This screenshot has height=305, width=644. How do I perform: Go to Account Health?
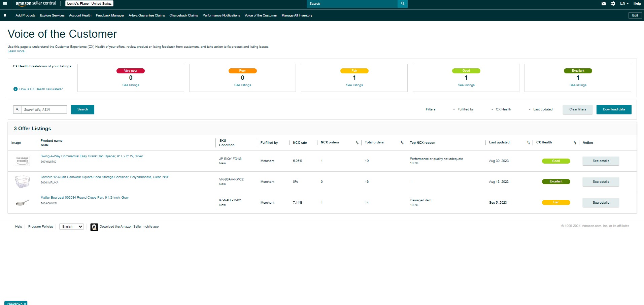(80, 15)
